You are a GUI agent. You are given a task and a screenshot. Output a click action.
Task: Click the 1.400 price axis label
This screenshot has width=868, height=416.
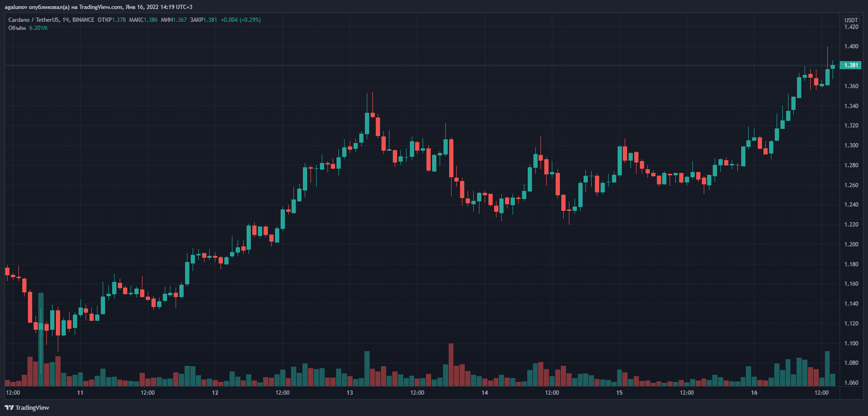851,46
